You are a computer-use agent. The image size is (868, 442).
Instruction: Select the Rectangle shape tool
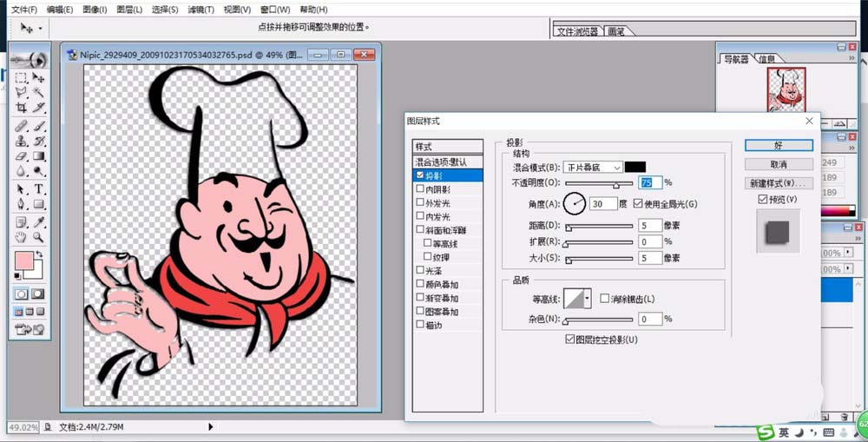pyautogui.click(x=38, y=204)
